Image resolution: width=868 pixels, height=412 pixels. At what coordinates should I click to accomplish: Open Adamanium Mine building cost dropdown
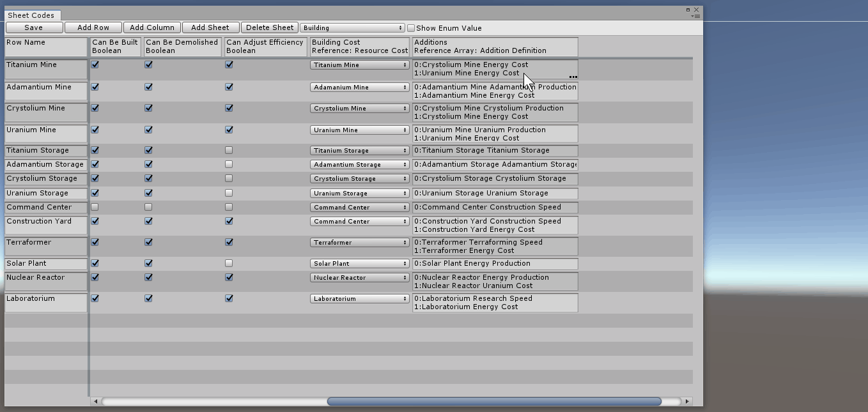360,88
